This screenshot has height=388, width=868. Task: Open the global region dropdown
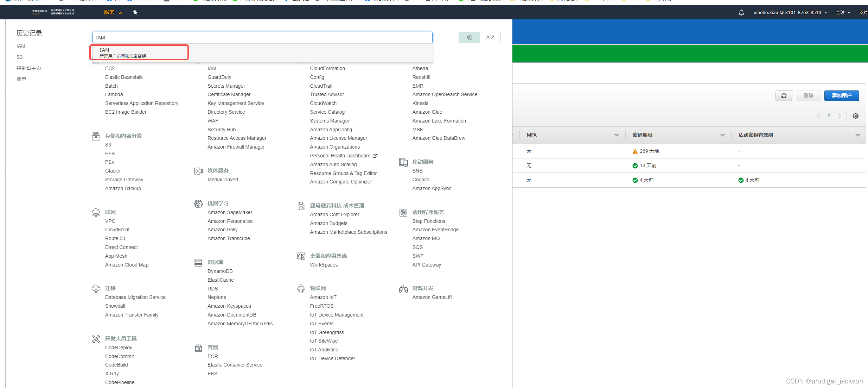843,12
